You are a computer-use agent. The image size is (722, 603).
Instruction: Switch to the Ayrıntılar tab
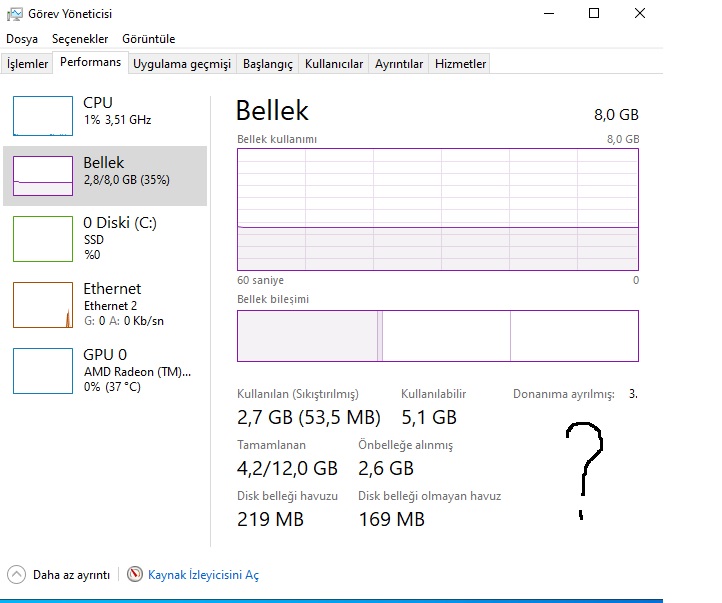[x=399, y=64]
